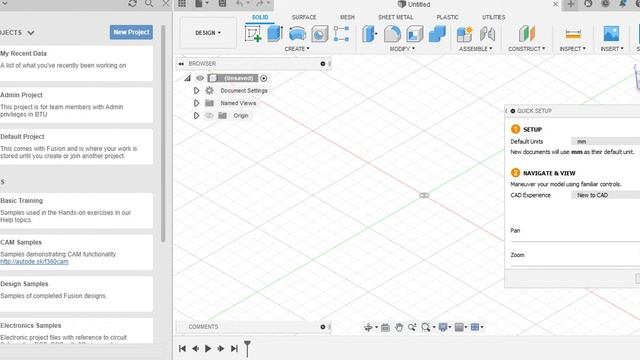
Task: Open a new design tab
Action: tap(571, 4)
